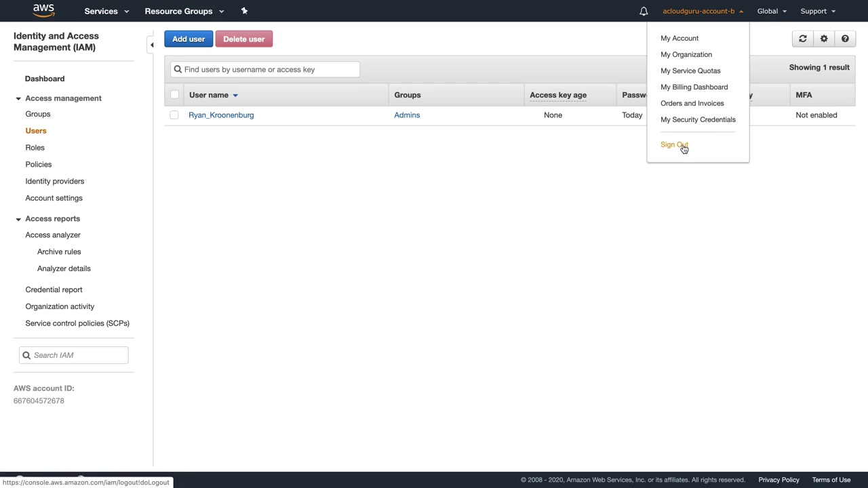
Task: Collapse the Access reports section
Action: 18,219
